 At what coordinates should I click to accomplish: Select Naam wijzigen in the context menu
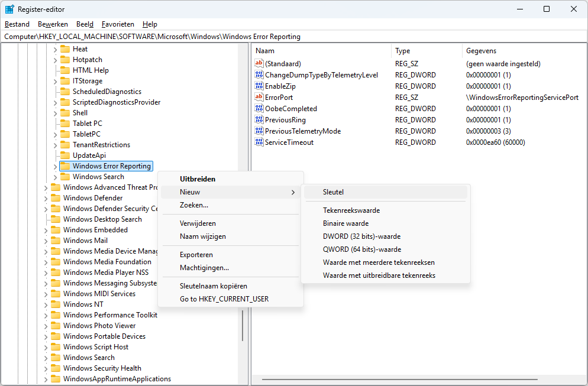231,236
